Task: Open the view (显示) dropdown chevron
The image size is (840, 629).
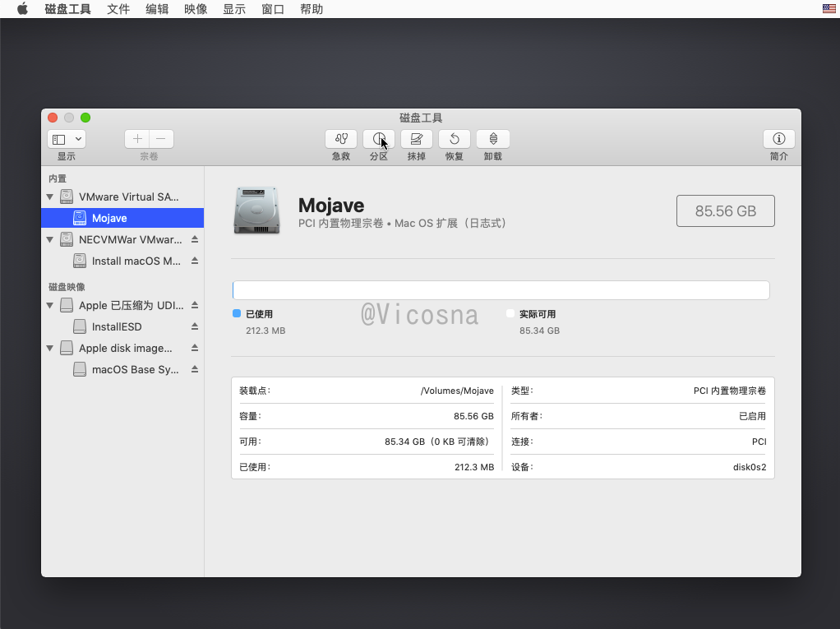Action: click(78, 139)
